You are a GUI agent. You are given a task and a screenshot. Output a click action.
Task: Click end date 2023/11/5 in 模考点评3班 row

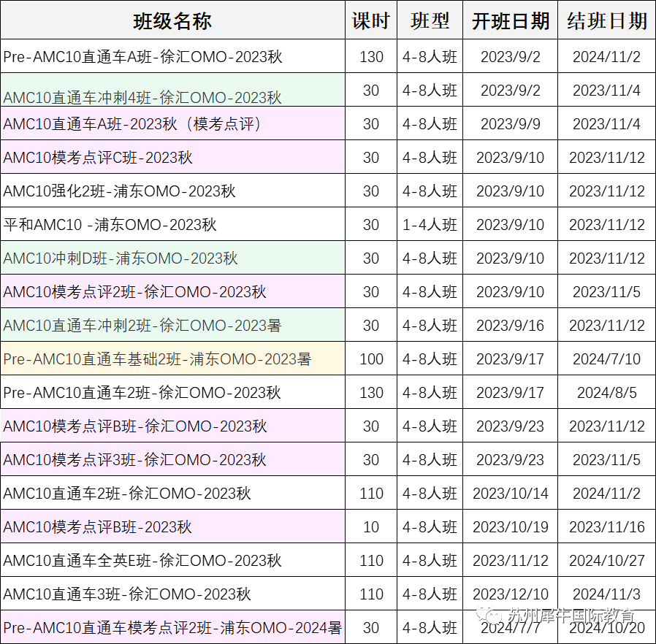point(606,459)
